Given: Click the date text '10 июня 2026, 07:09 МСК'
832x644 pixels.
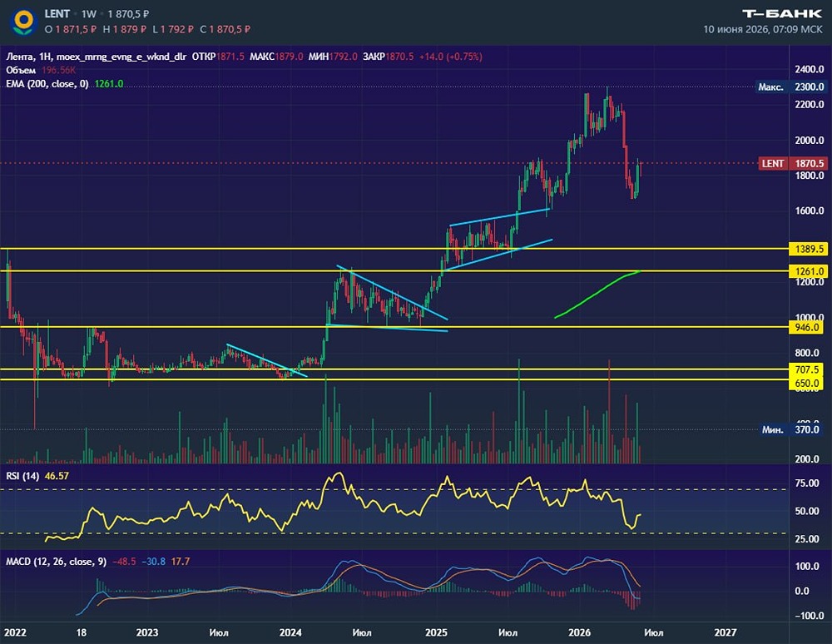Looking at the screenshot, I should 762,29.
